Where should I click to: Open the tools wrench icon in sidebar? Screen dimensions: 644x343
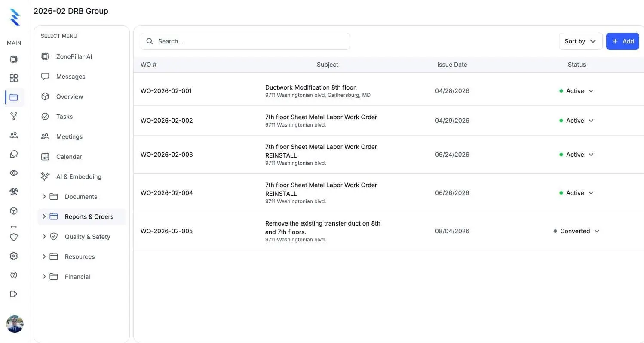[14, 192]
